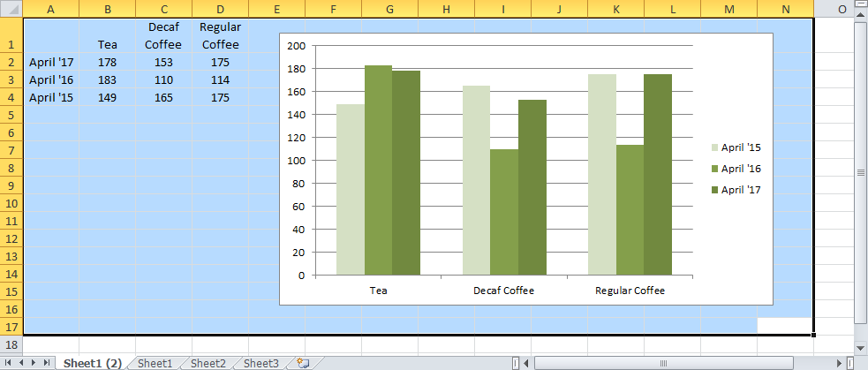
Task: Select cell containing 153
Action: click(164, 62)
